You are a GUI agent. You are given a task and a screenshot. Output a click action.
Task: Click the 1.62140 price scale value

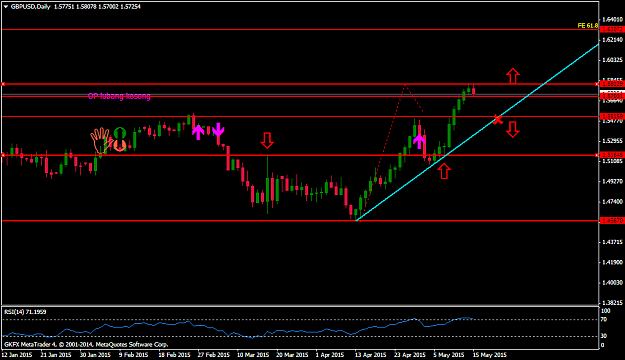tap(612, 40)
